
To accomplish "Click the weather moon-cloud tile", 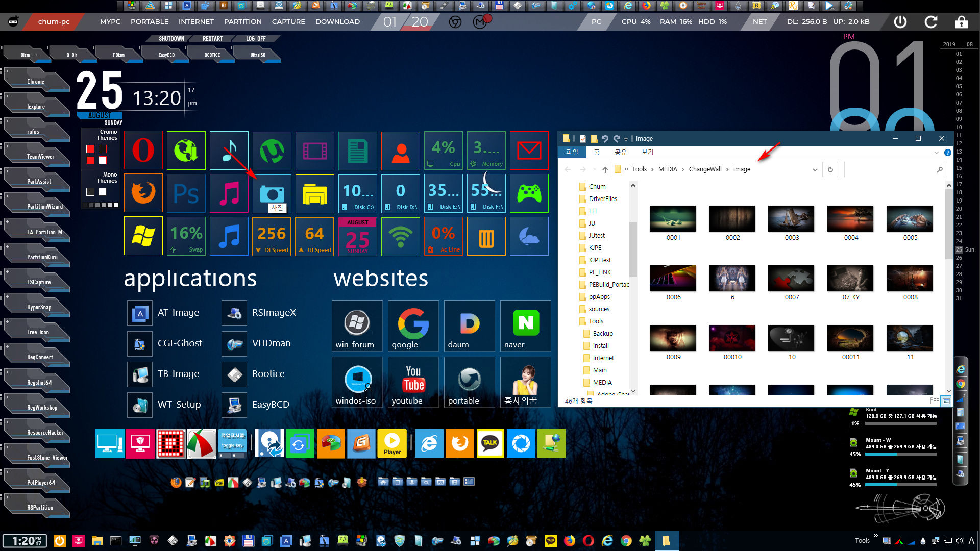I will point(529,236).
